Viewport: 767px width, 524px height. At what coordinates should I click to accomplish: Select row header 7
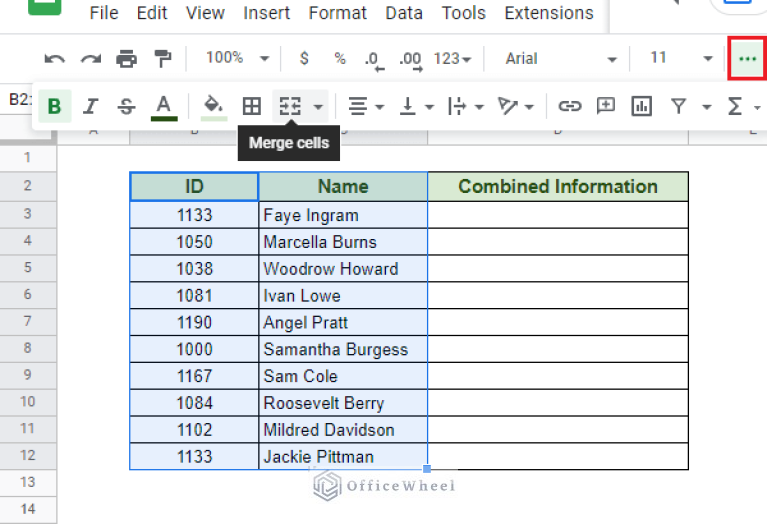tap(28, 321)
